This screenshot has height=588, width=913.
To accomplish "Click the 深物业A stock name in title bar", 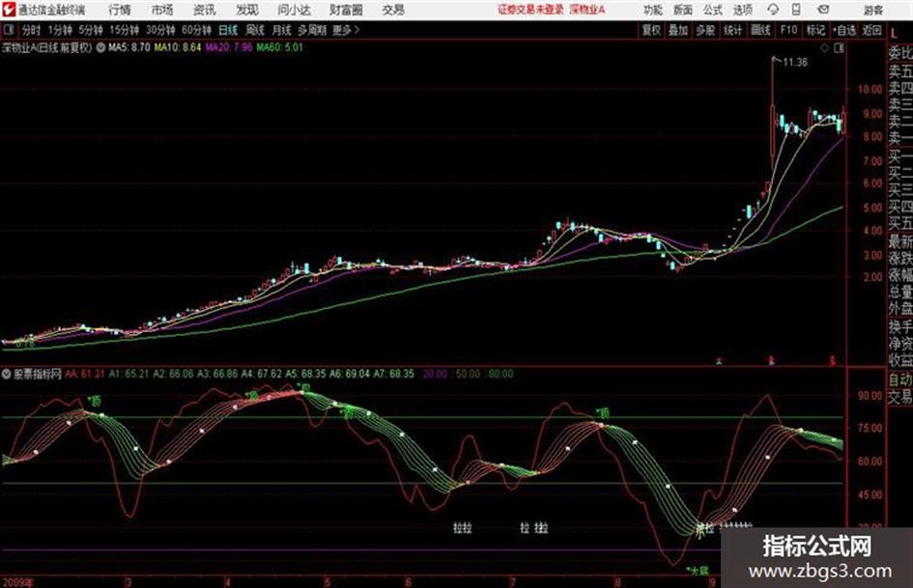I will click(x=587, y=10).
